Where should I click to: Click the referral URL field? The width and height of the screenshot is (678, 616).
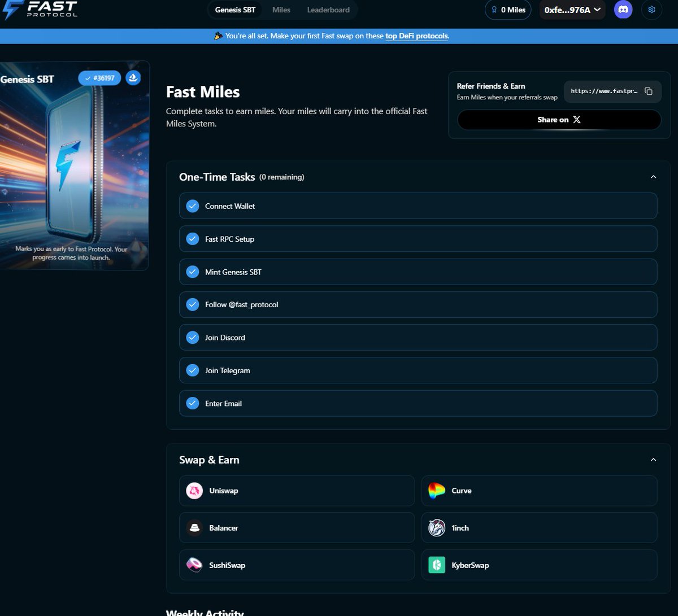612,91
